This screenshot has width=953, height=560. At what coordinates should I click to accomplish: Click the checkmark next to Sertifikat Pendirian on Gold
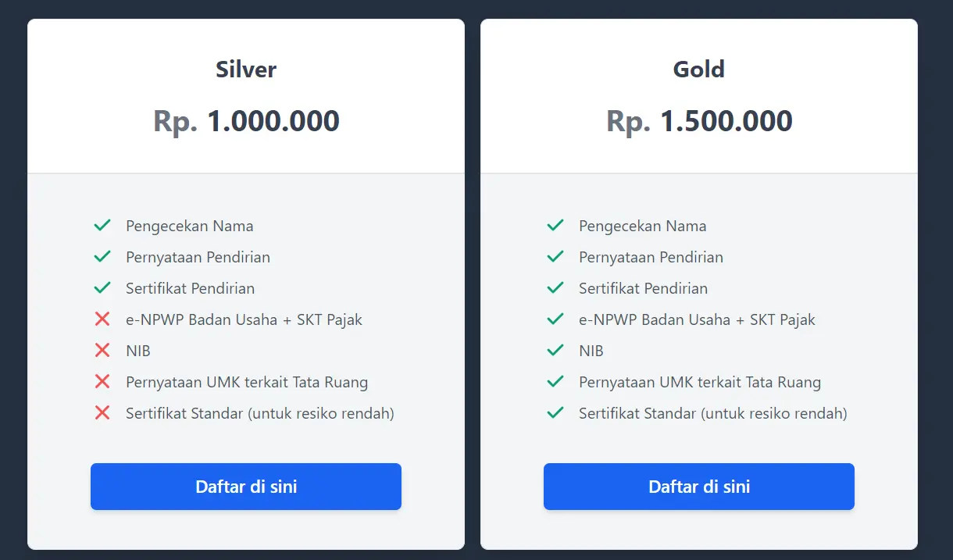click(x=555, y=287)
